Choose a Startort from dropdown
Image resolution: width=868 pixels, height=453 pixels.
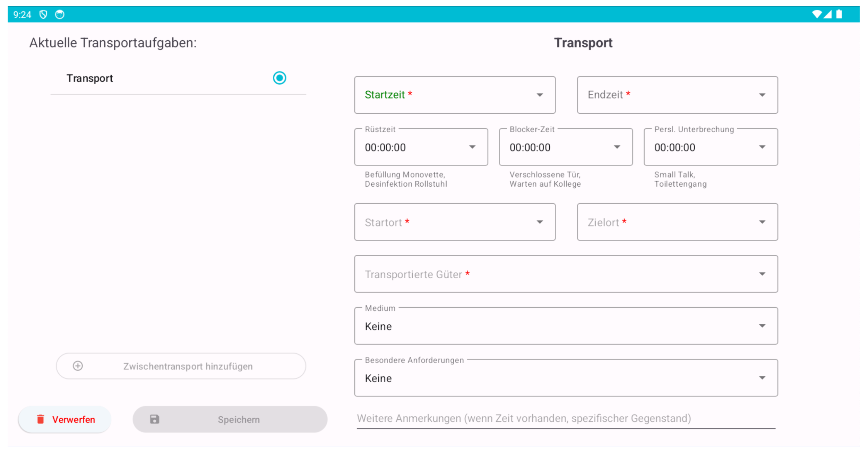pos(455,222)
